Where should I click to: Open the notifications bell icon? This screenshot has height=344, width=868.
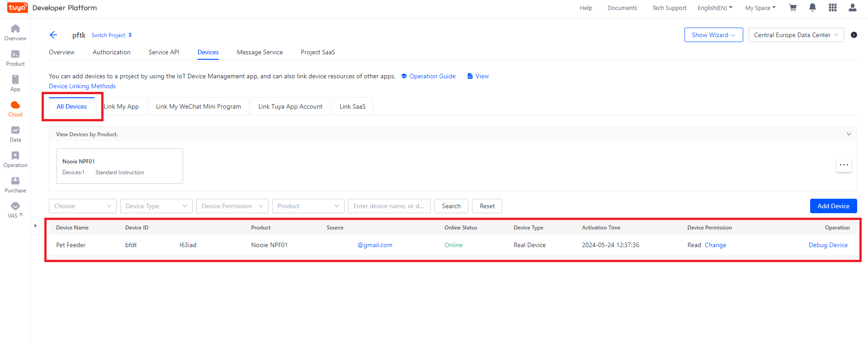[x=812, y=8]
